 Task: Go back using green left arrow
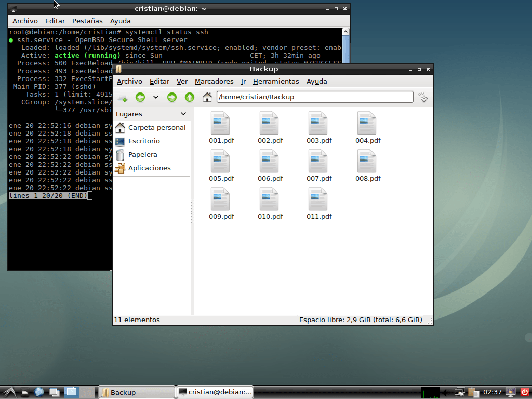coord(140,97)
